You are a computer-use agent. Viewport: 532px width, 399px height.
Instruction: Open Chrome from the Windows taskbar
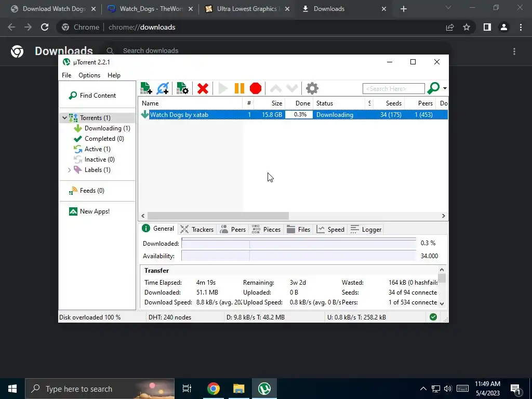coord(214,389)
